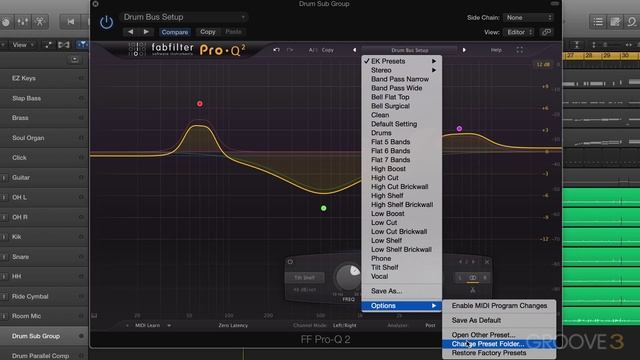This screenshot has height=360, width=640.
Task: Click Save As in preset menu
Action: coord(386,291)
